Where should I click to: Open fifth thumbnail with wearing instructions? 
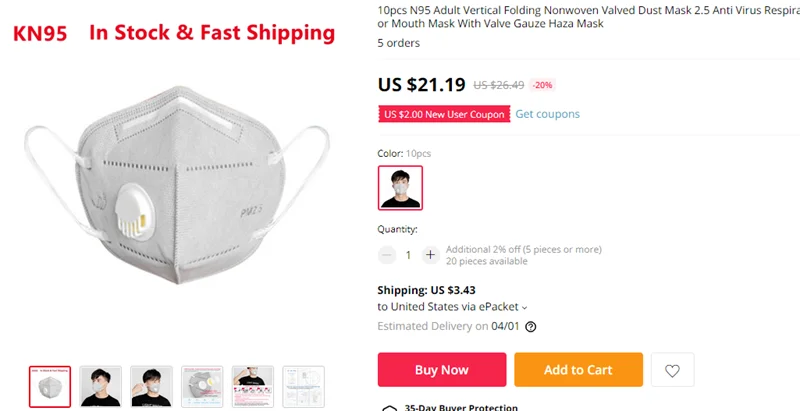253,386
